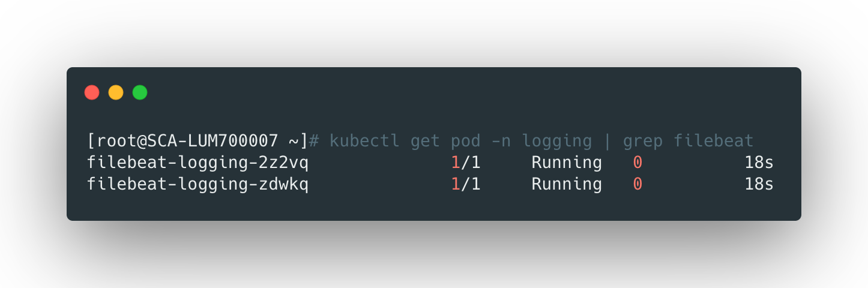This screenshot has height=288, width=868.
Task: Click filebeat at the end of command
Action: (x=713, y=141)
